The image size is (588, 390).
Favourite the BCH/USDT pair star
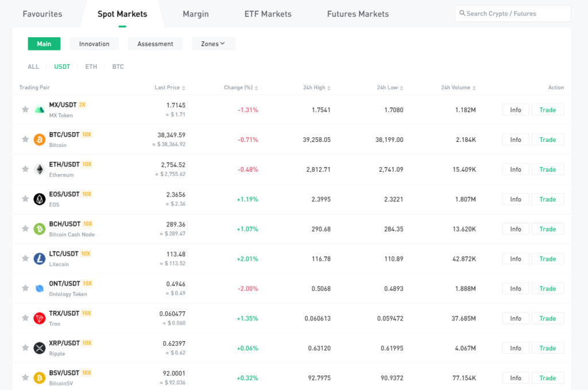click(25, 229)
